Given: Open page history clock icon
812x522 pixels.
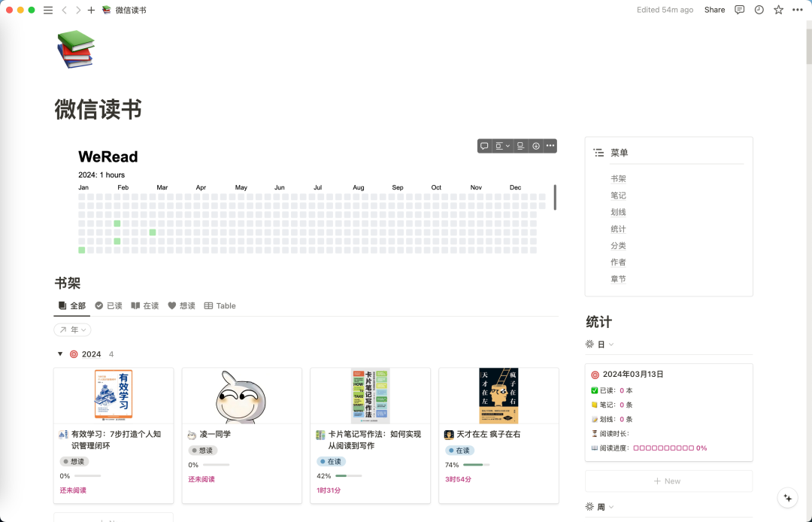Looking at the screenshot, I should coord(759,10).
